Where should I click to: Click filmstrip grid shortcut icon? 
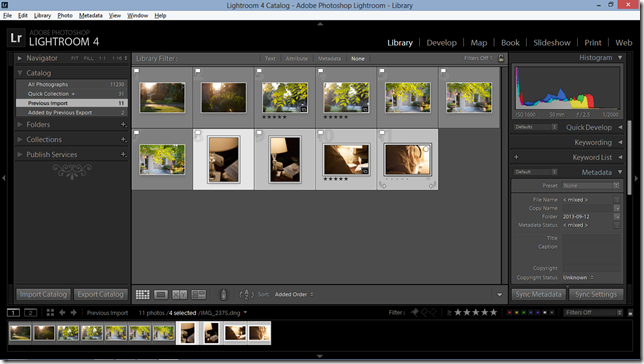coord(50,313)
